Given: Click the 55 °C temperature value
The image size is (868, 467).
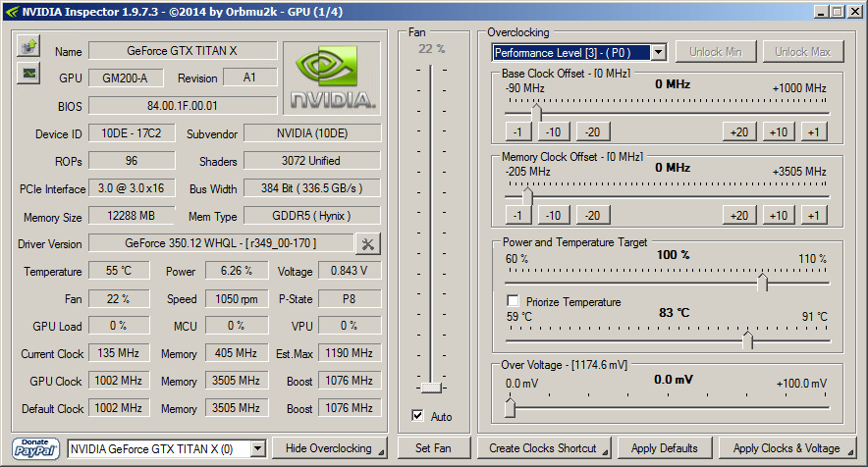Looking at the screenshot, I should 119,271.
